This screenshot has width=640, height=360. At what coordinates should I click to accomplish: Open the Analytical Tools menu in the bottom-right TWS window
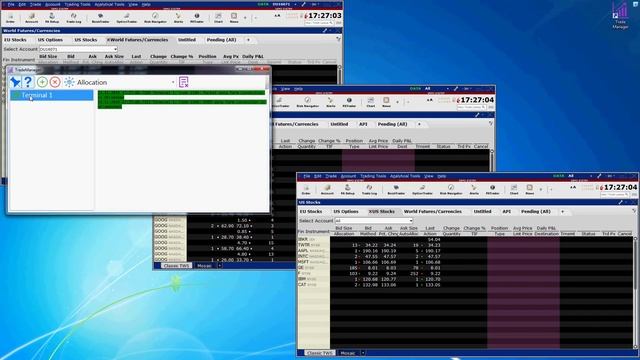[x=405, y=176]
